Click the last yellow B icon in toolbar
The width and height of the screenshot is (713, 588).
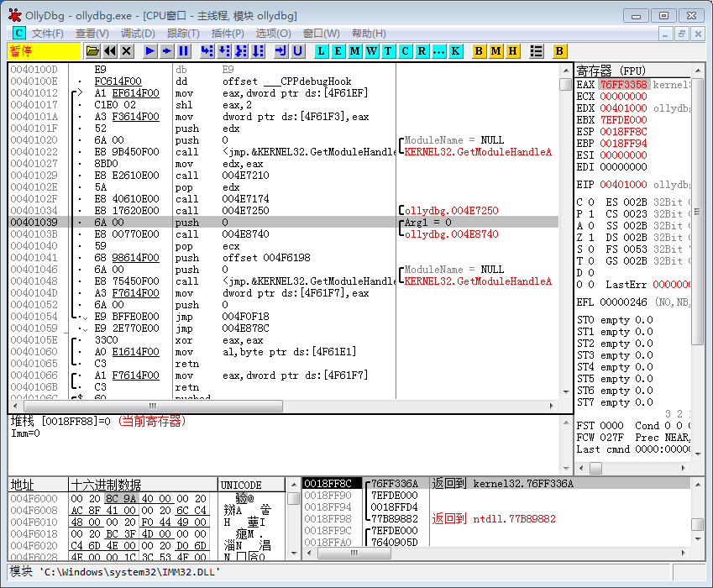pyautogui.click(x=559, y=51)
